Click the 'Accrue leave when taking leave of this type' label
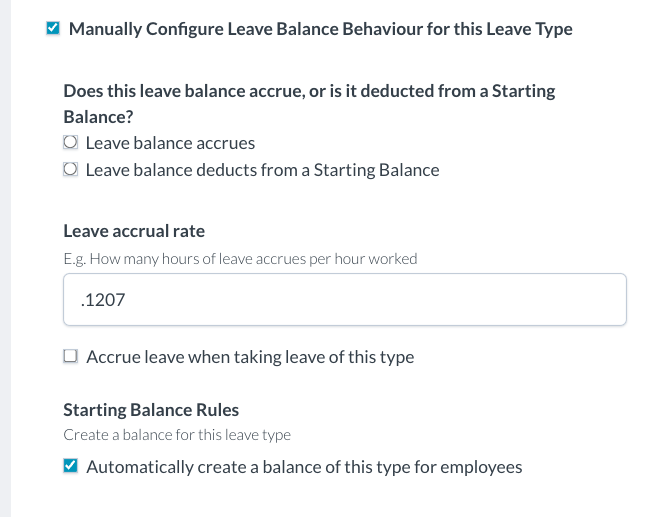The height and width of the screenshot is (517, 668). click(250, 356)
